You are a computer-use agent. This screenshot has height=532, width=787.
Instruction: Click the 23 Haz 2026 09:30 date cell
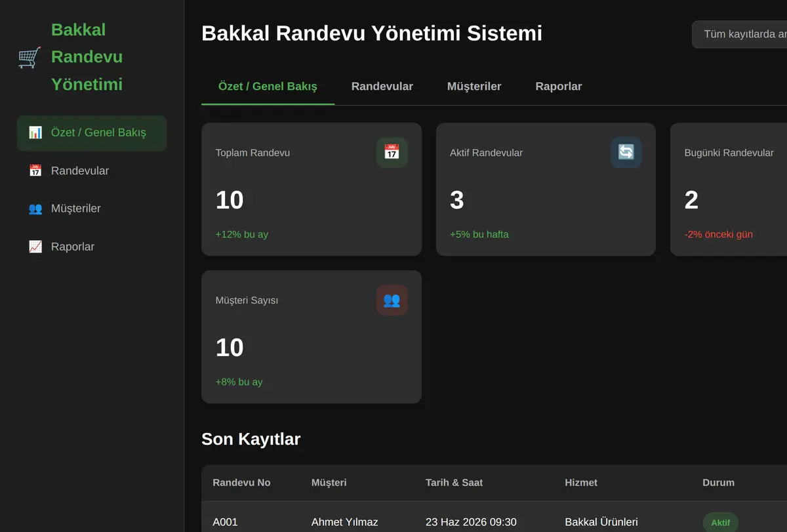point(471,522)
